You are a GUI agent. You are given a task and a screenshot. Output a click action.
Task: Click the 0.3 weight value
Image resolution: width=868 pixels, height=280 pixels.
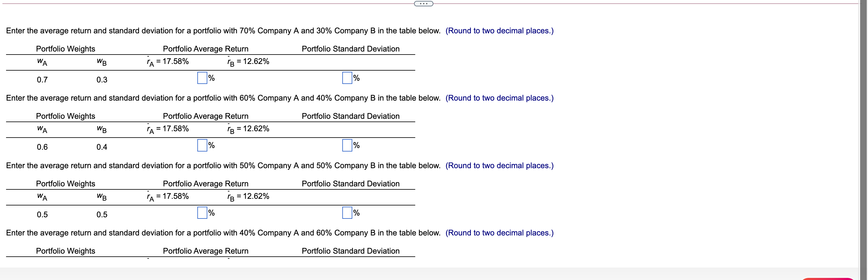[102, 80]
